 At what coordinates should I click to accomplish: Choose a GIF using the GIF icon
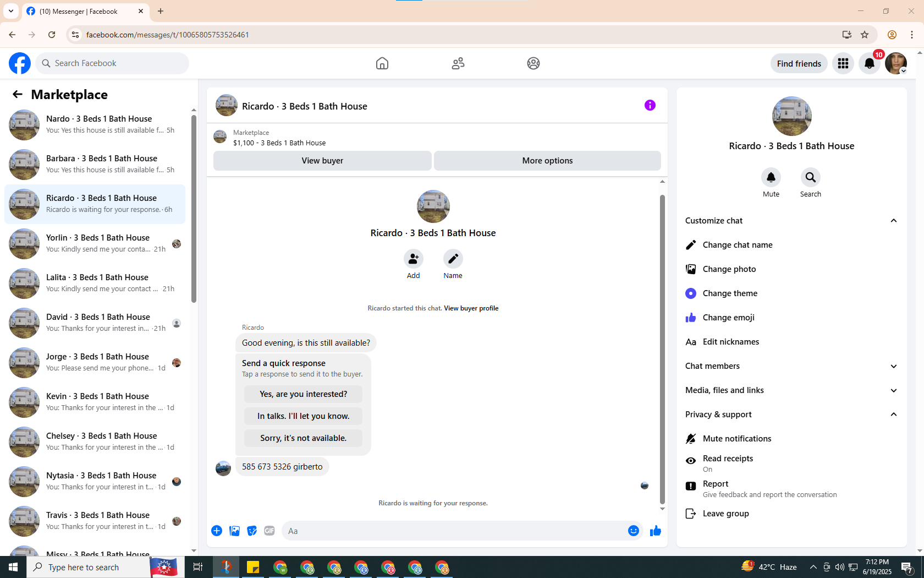pos(269,531)
